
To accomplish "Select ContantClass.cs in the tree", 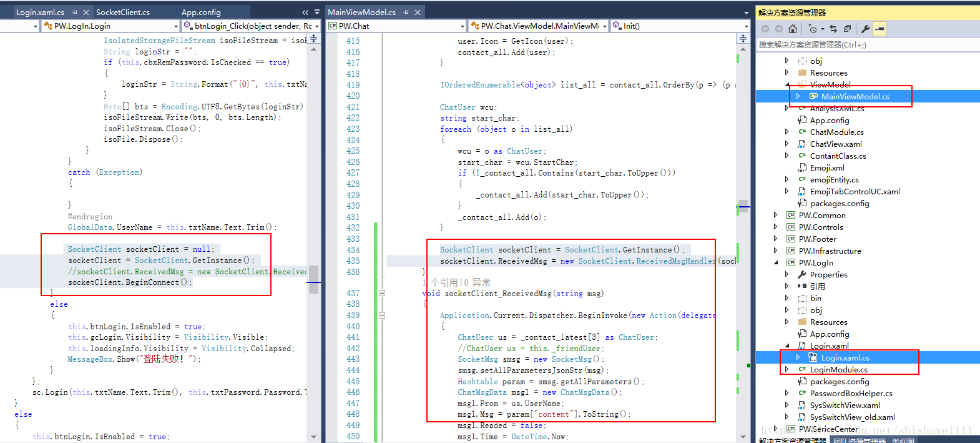I will [x=838, y=156].
